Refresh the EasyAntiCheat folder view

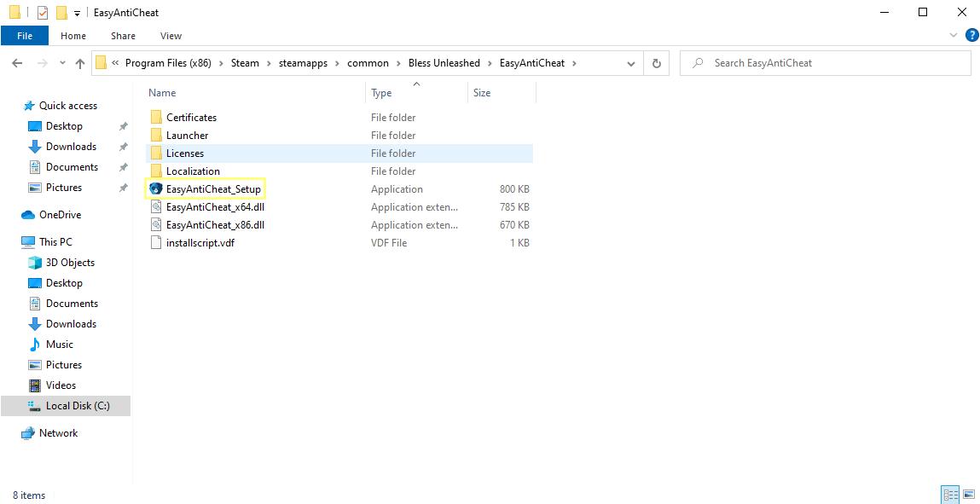(656, 63)
